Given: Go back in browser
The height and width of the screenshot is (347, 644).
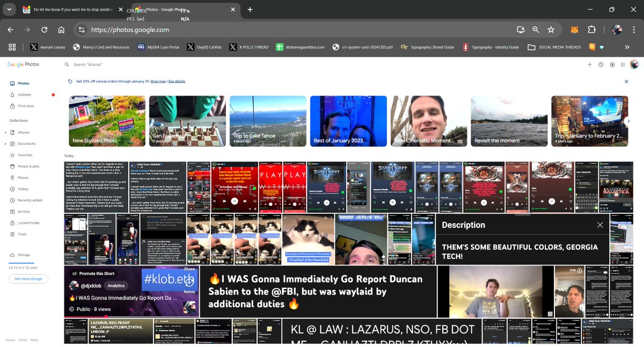Looking at the screenshot, I should tap(11, 30).
